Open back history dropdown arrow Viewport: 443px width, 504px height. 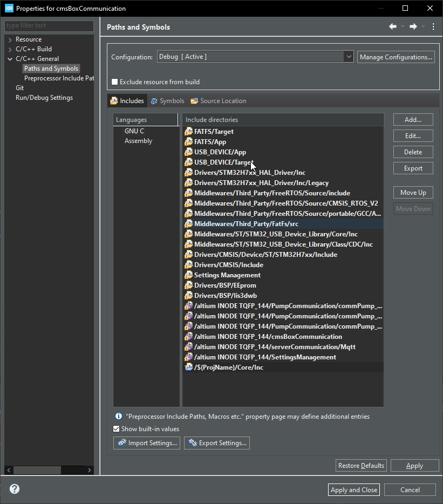pos(403,26)
